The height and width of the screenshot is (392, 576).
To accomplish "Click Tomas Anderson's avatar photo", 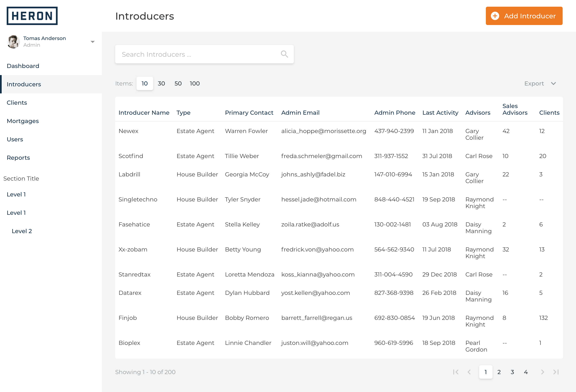I will tap(13, 42).
